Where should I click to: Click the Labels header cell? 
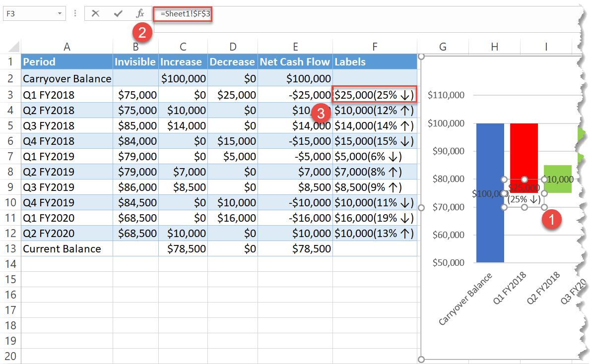375,61
